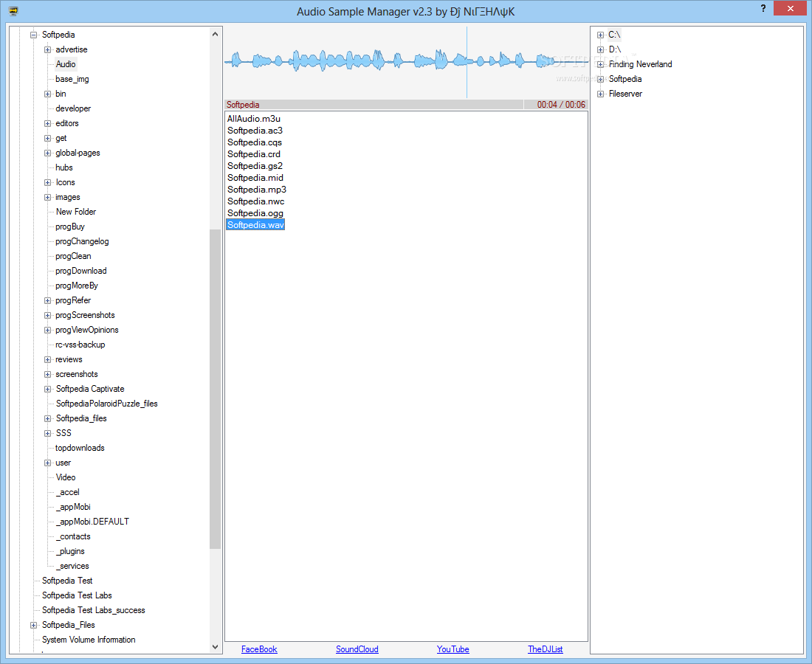The height and width of the screenshot is (664, 812).
Task: Click the help question mark button
Action: pos(763,8)
